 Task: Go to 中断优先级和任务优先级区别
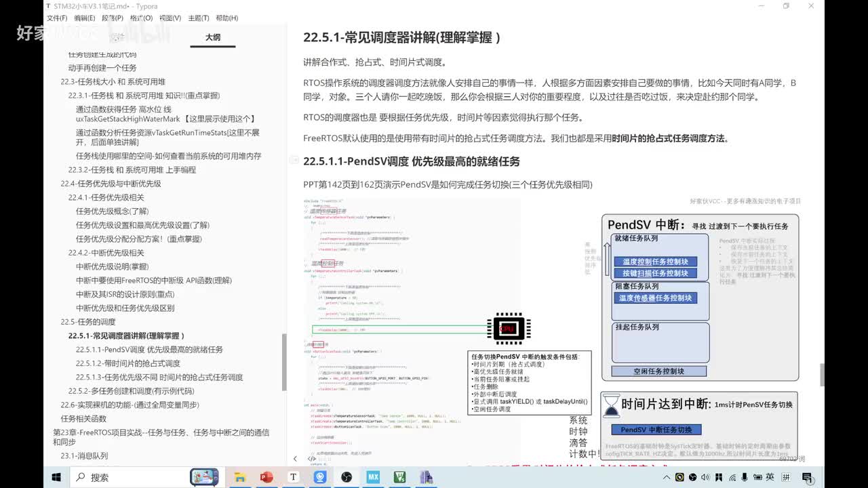pyautogui.click(x=125, y=308)
